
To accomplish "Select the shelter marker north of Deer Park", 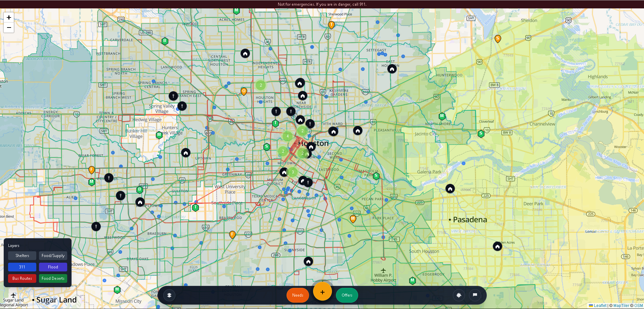I will tap(450, 189).
